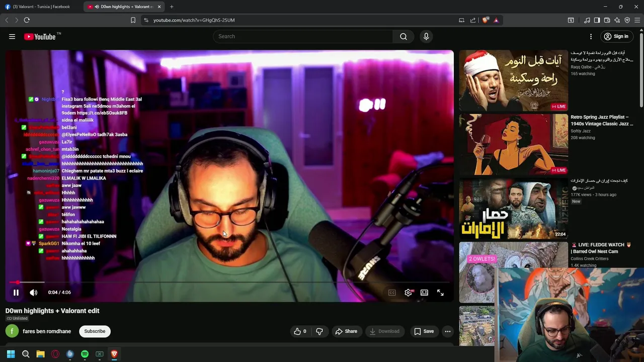Open Opera browser from taskbar
This screenshot has height=362, width=644.
click(x=55, y=354)
